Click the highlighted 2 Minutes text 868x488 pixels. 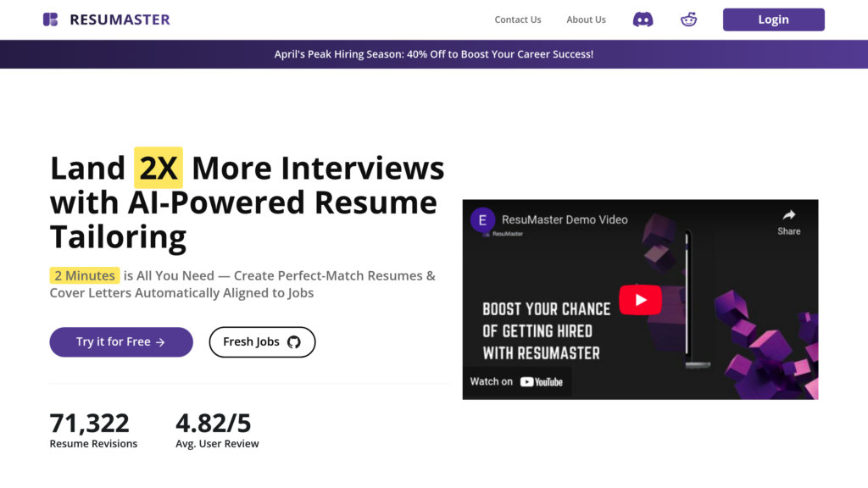coord(84,275)
